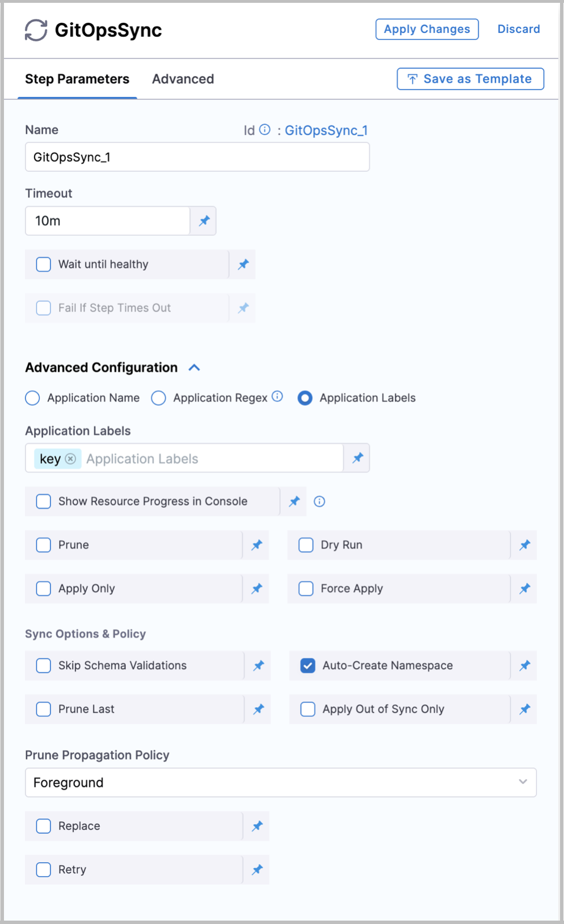Viewport: 564px width, 924px height.
Task: Switch to the Advanced tab
Action: pos(183,79)
